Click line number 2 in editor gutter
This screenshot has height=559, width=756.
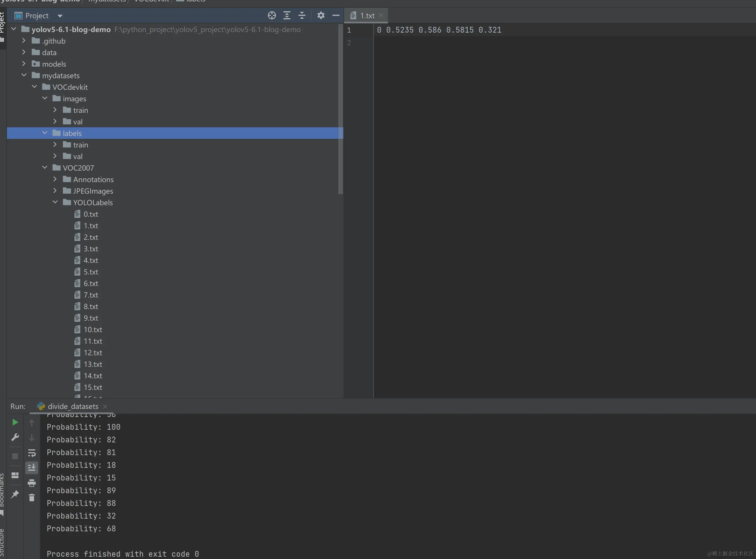point(349,43)
